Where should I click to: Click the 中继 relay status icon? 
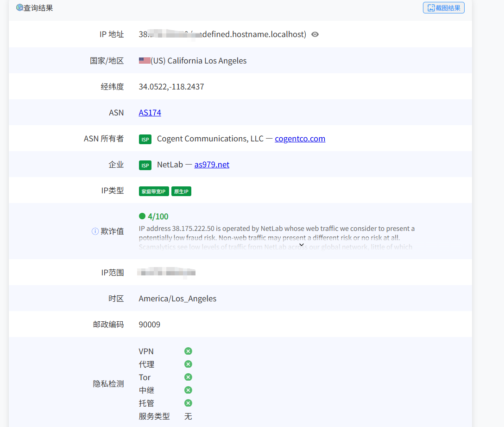pos(188,390)
